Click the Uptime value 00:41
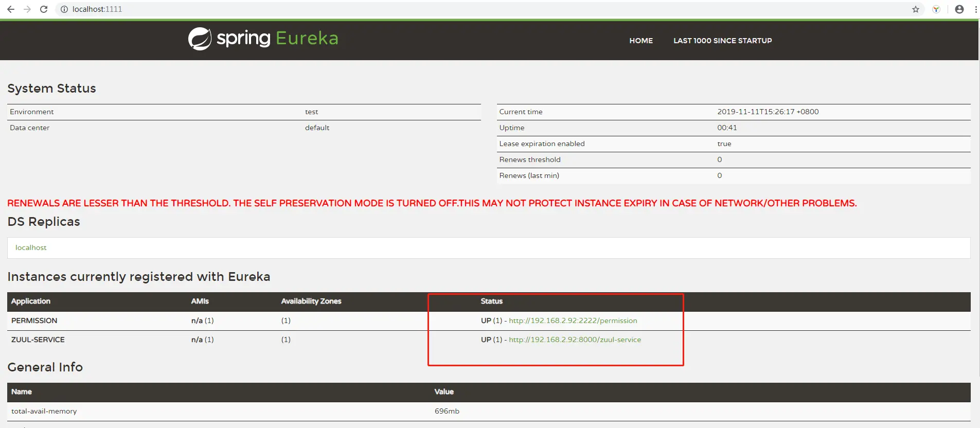980x428 pixels. pyautogui.click(x=727, y=128)
